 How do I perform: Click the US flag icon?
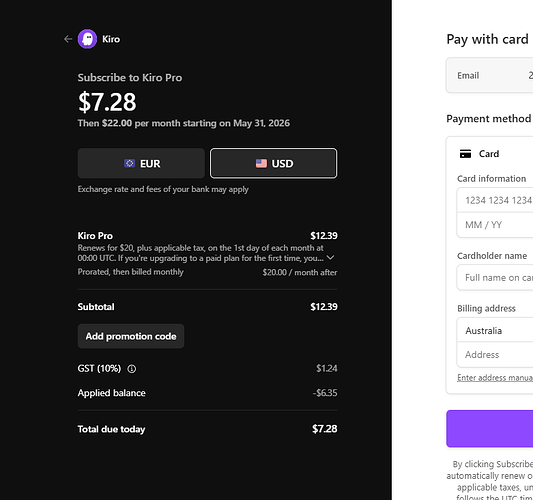[x=261, y=163]
